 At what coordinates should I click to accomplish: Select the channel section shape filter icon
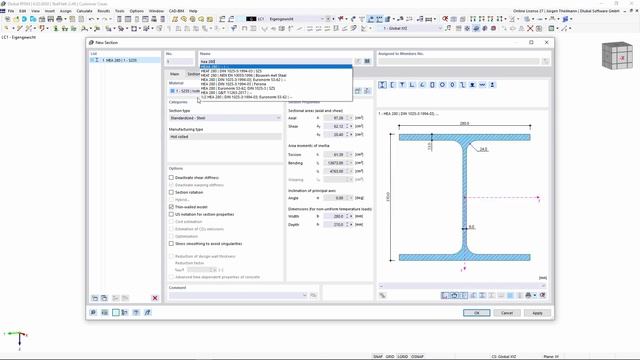(392, 85)
